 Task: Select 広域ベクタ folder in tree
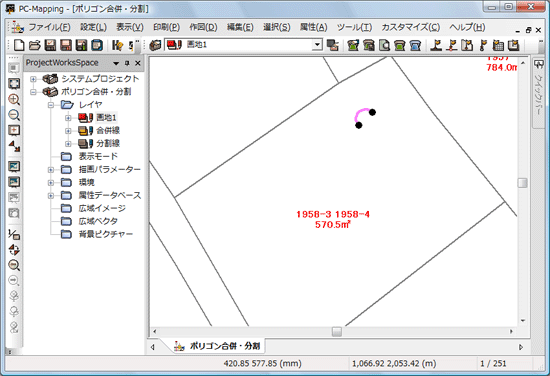98,221
